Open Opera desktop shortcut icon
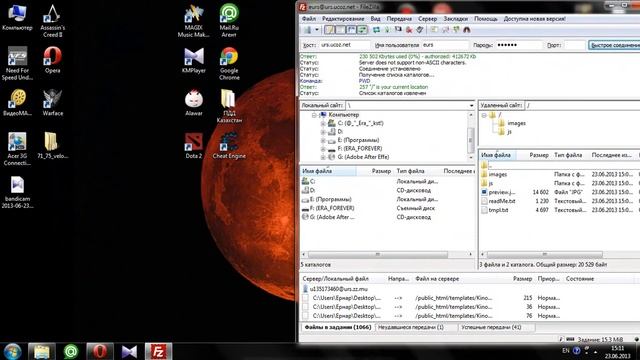 pos(52,60)
